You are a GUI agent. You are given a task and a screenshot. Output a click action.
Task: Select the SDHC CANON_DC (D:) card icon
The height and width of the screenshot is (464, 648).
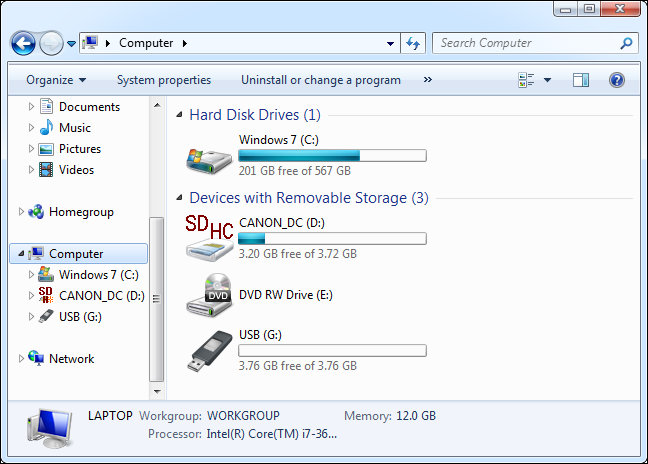tap(210, 238)
